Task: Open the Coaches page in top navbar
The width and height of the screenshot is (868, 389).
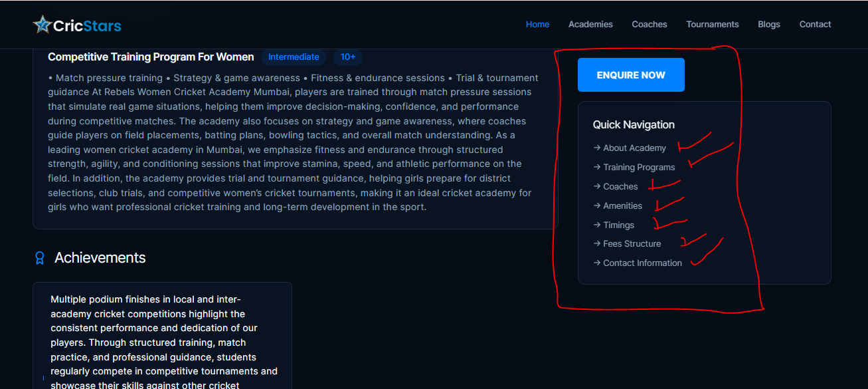Action: click(x=649, y=25)
